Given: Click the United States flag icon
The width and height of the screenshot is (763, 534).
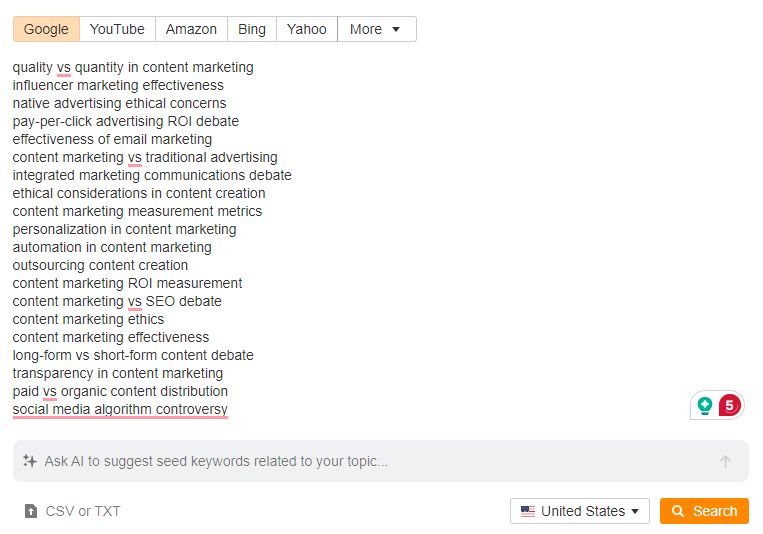Looking at the screenshot, I should pos(528,511).
